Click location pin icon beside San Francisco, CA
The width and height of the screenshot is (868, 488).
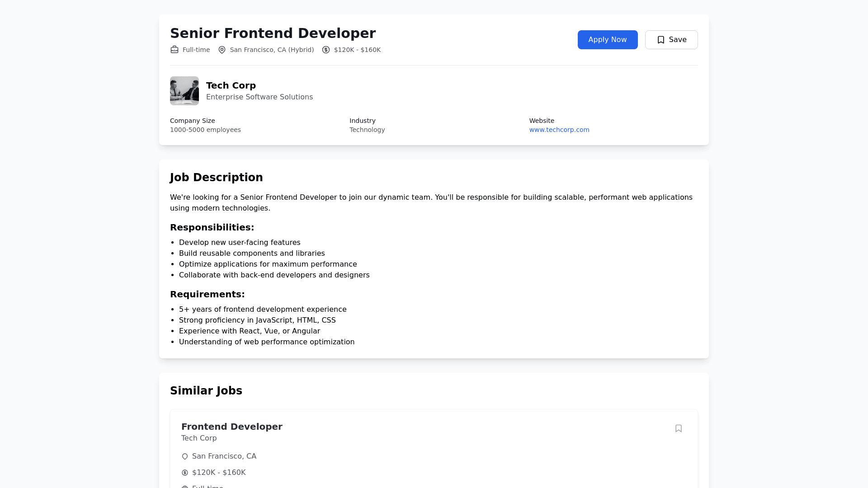(x=185, y=456)
